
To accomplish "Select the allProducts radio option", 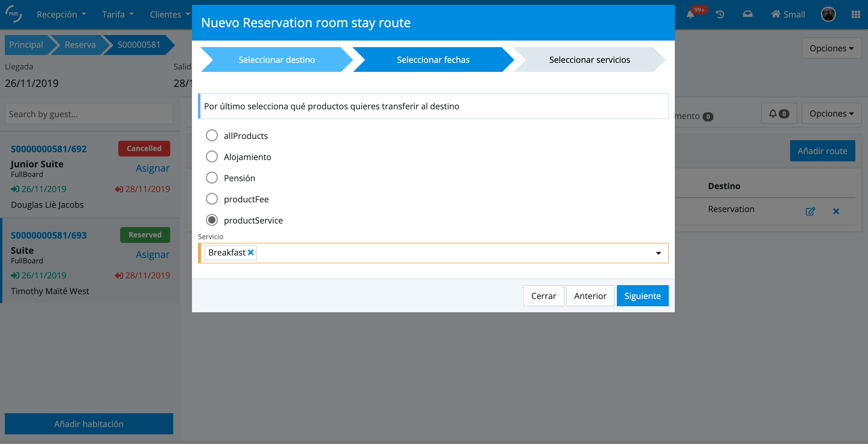I will pyautogui.click(x=212, y=136).
